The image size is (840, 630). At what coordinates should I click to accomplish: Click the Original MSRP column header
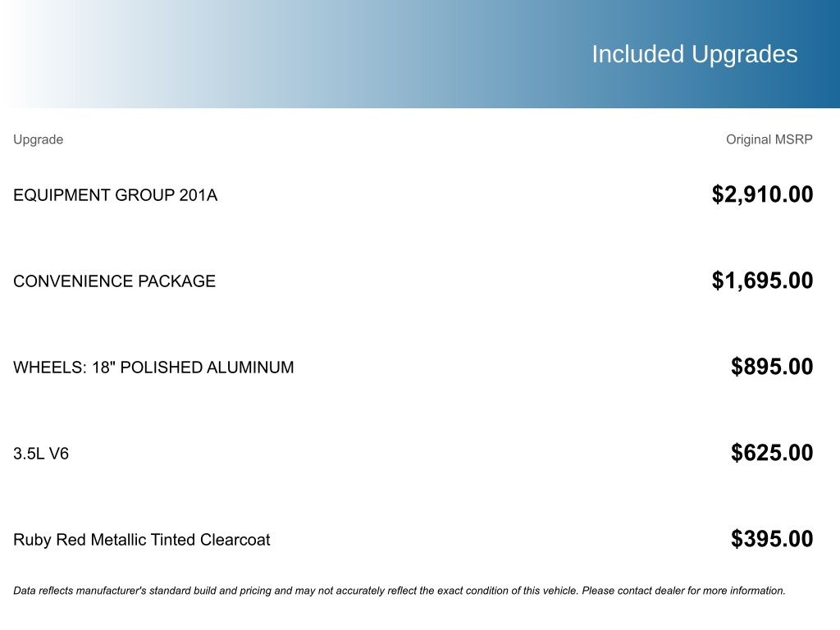point(769,139)
